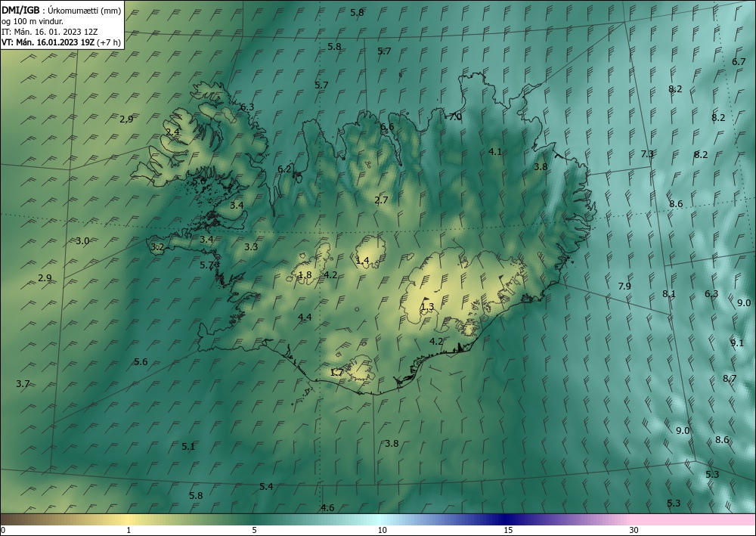Click the 3.0 value west of Iceland
756x536 pixels.
tap(83, 241)
